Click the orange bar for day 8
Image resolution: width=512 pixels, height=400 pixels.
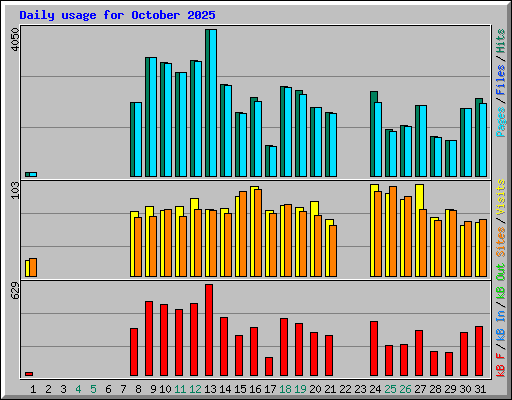(x=138, y=247)
